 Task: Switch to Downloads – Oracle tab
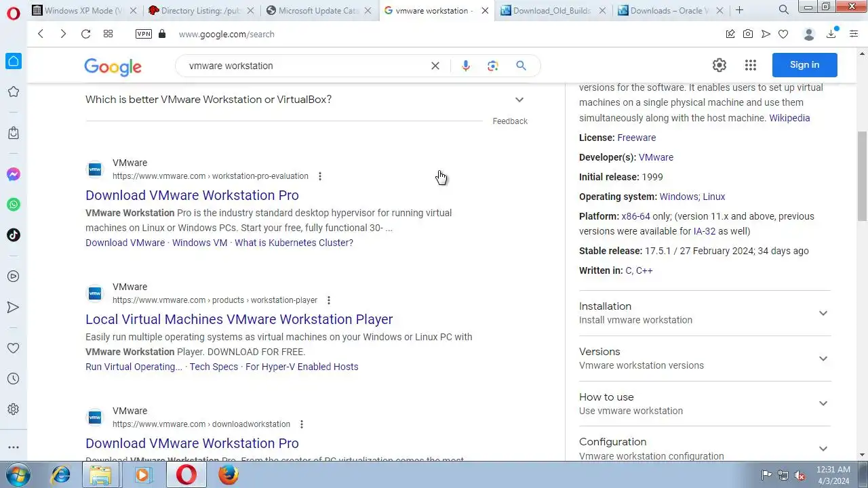pos(671,10)
